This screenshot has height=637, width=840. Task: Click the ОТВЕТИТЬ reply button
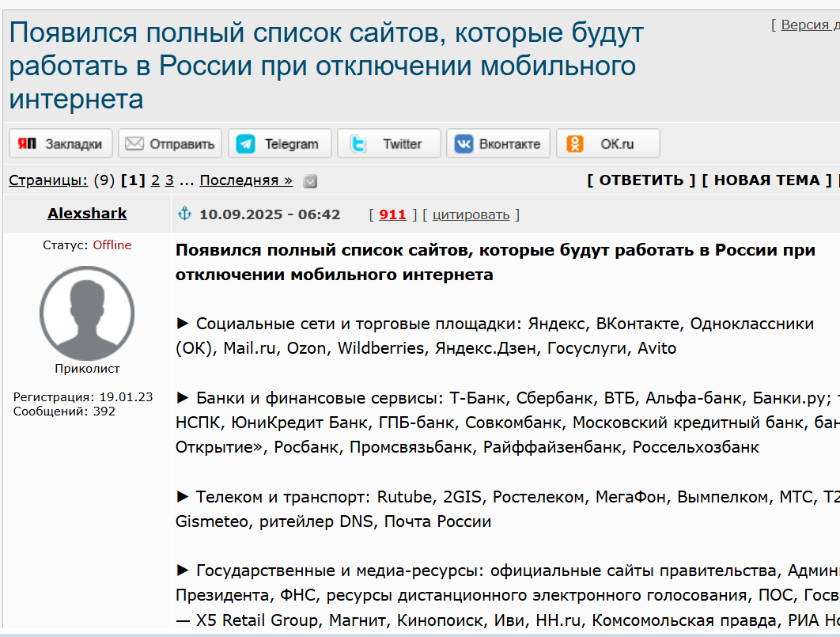(x=641, y=180)
